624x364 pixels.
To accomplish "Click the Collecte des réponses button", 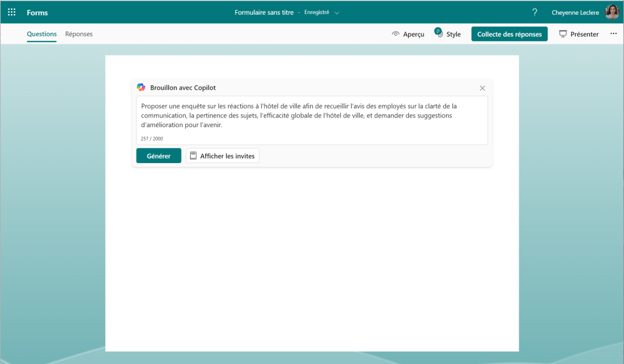I will pyautogui.click(x=509, y=34).
